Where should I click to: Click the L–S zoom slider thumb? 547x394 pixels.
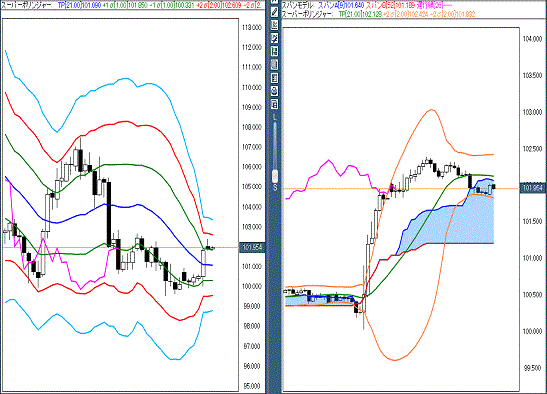coord(275,176)
